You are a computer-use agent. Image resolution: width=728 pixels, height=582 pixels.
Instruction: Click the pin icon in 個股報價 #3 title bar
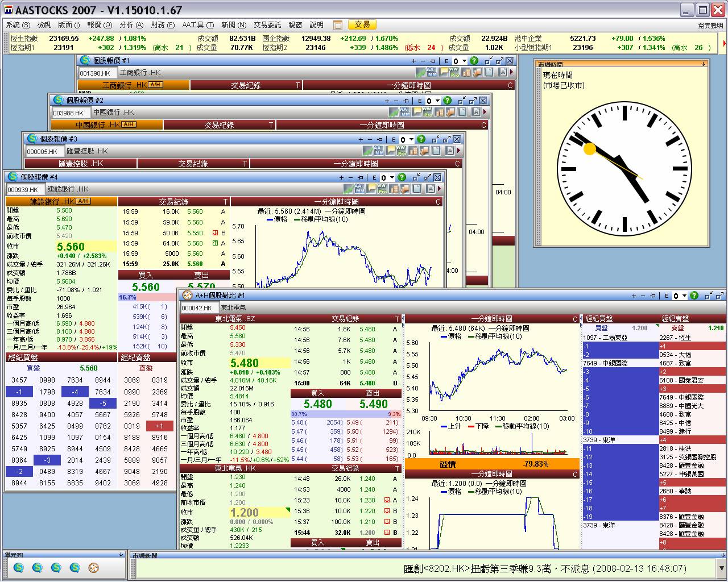point(380,139)
